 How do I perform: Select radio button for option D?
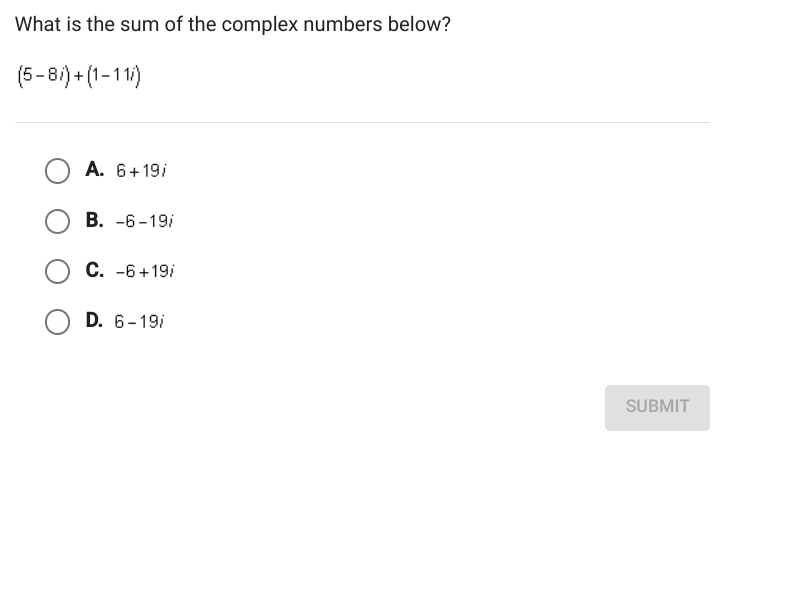(x=57, y=321)
